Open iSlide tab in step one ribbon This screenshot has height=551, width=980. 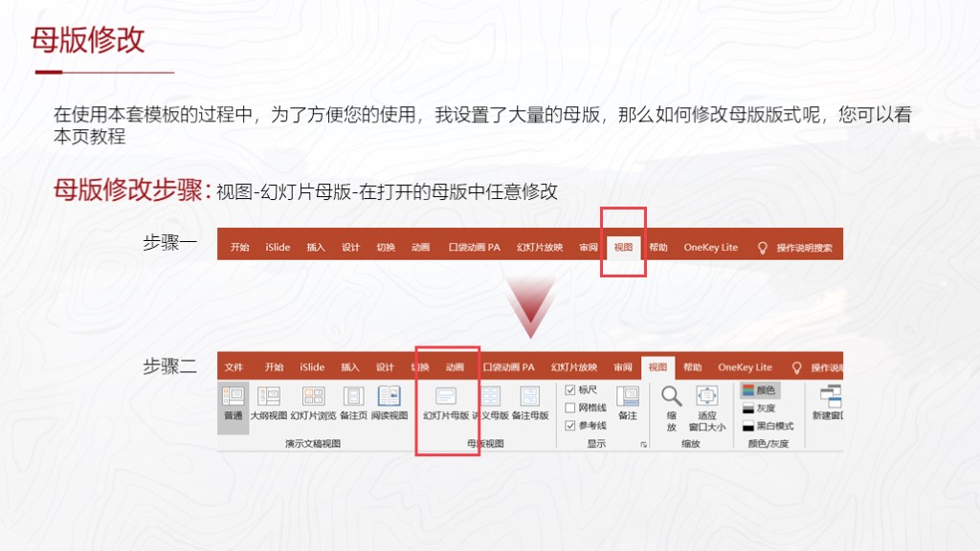(x=278, y=248)
